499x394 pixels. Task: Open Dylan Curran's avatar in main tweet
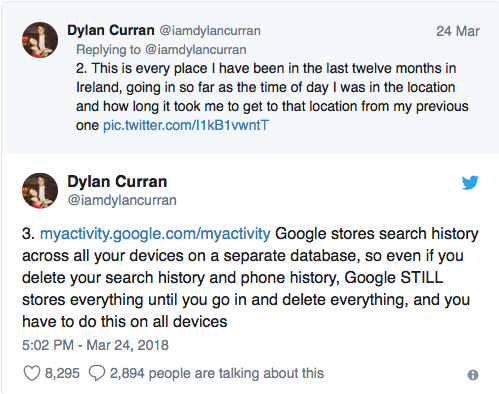click(40, 191)
